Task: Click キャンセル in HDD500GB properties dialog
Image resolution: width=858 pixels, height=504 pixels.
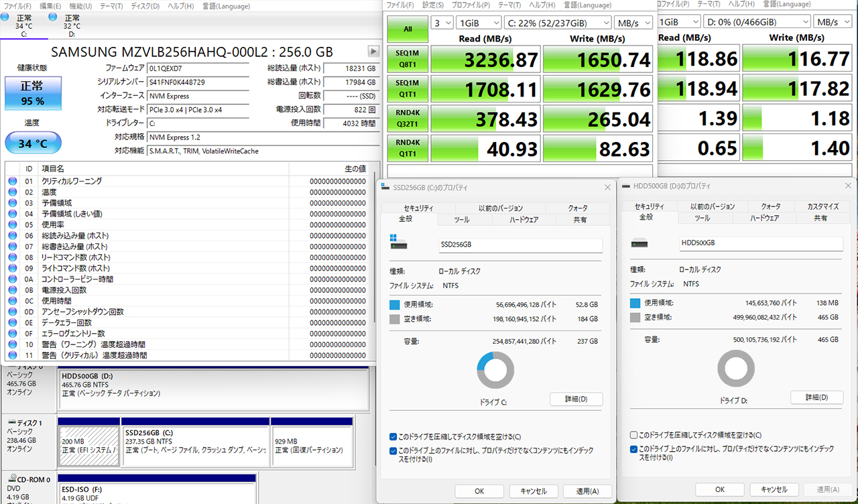Action: [x=773, y=489]
